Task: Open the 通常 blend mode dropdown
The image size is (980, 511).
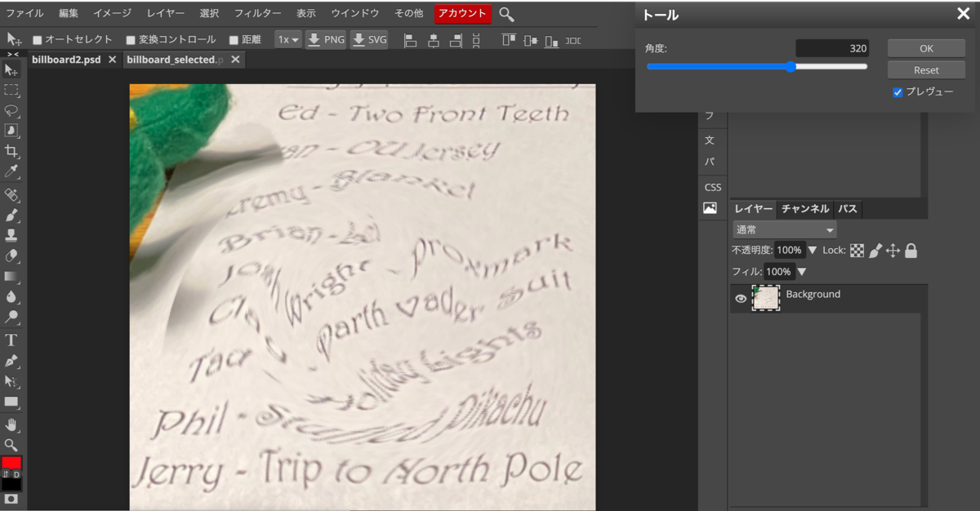Action: click(x=784, y=230)
